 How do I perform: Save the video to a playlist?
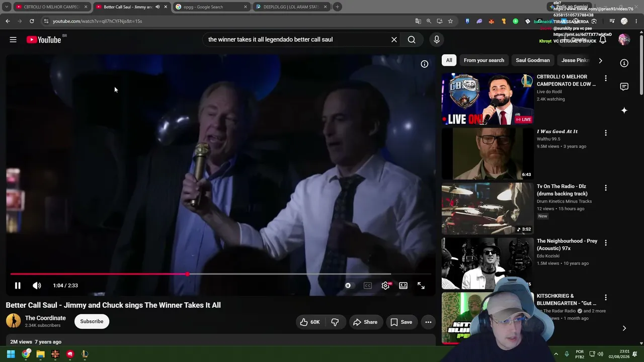401,322
